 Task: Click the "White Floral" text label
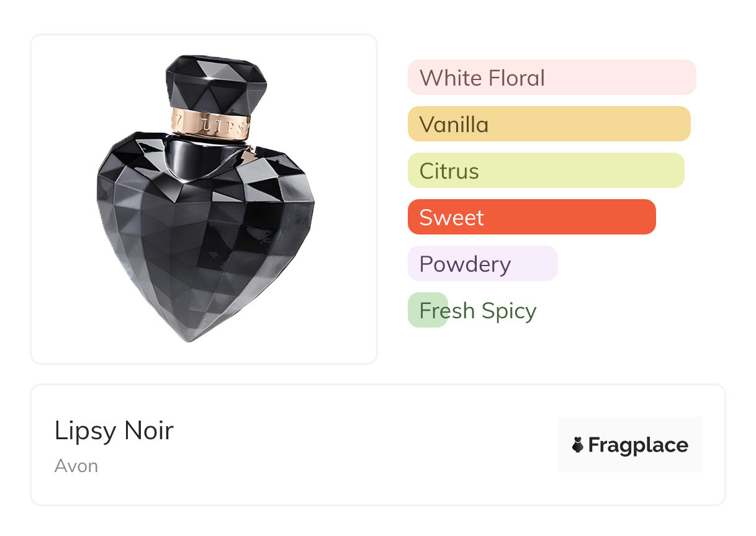(482, 78)
